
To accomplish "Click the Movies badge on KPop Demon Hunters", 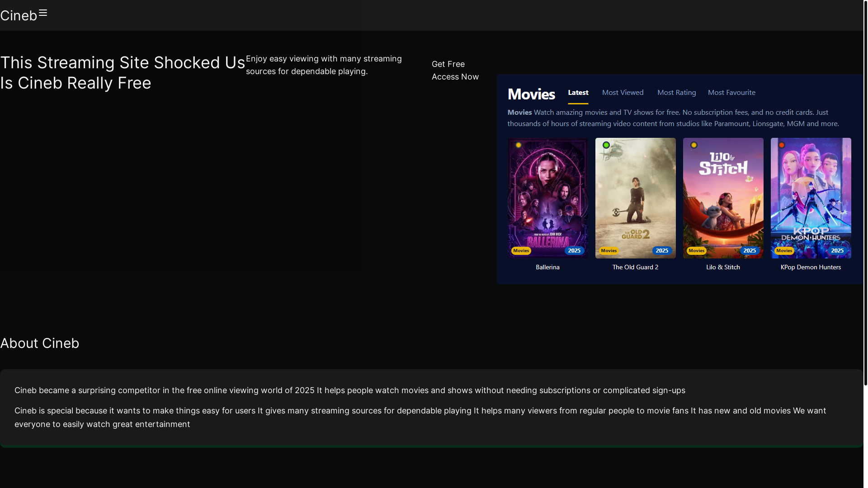I will coord(784,251).
